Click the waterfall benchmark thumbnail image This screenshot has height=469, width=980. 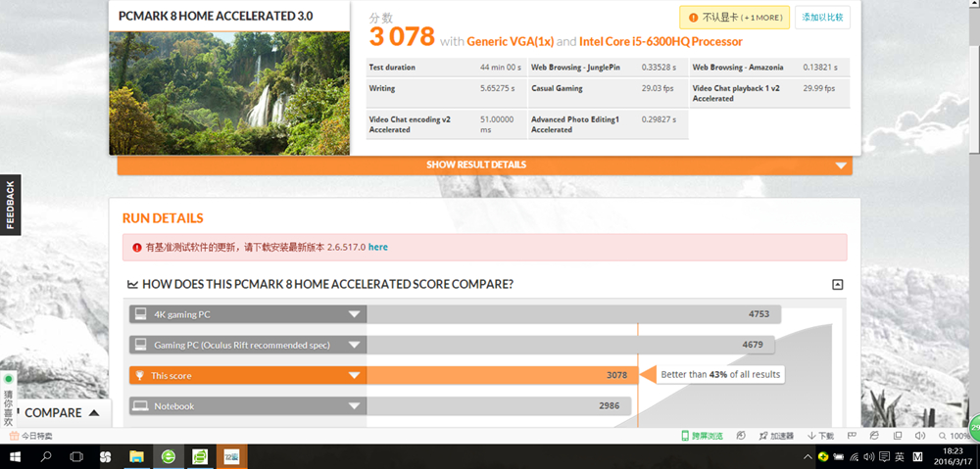pyautogui.click(x=229, y=93)
